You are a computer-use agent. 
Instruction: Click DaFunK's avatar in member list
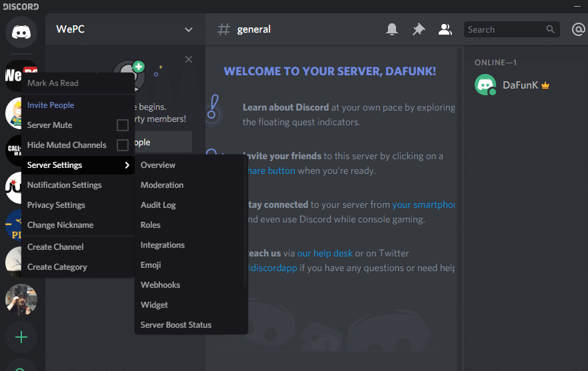(485, 85)
